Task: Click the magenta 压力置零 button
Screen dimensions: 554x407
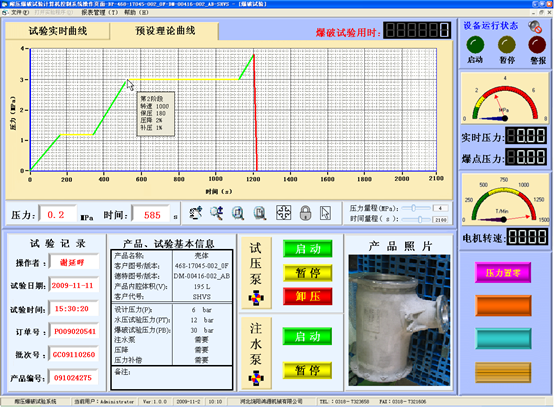Action: [x=503, y=272]
